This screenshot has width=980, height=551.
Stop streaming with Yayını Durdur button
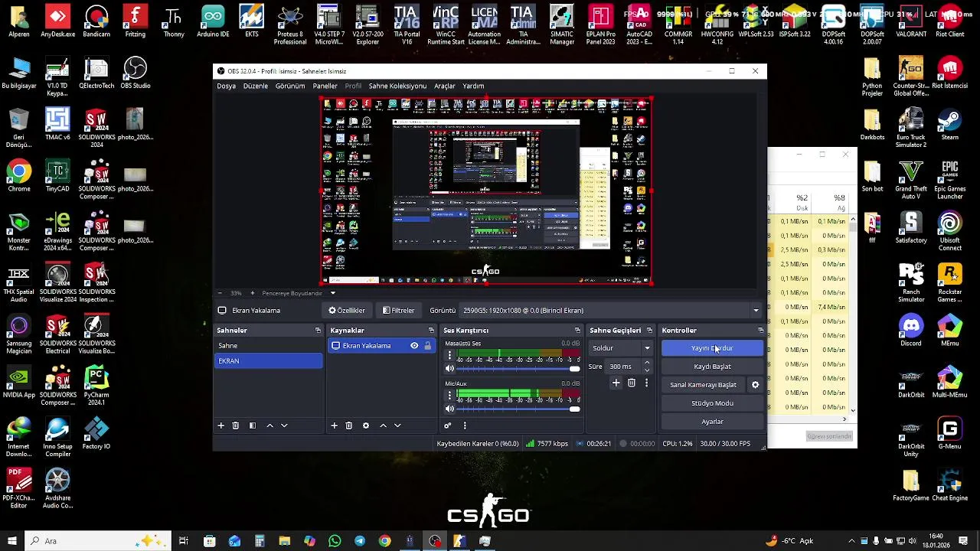(x=712, y=348)
